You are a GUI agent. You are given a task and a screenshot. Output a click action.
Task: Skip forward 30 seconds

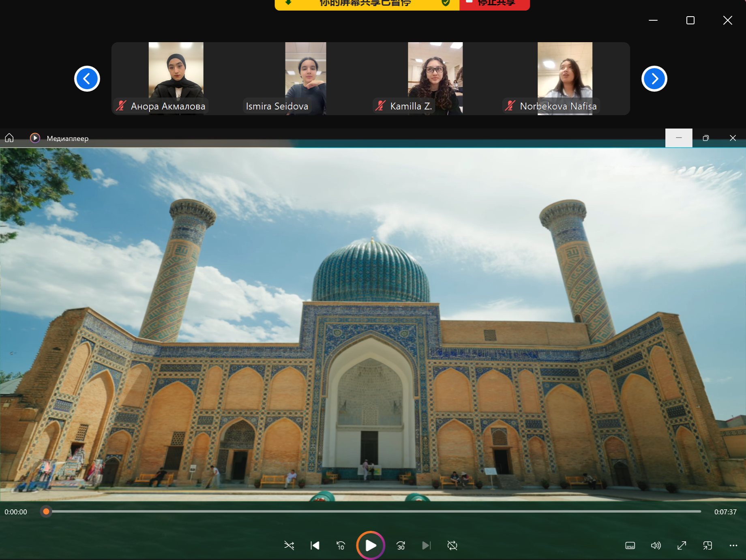pos(401,545)
